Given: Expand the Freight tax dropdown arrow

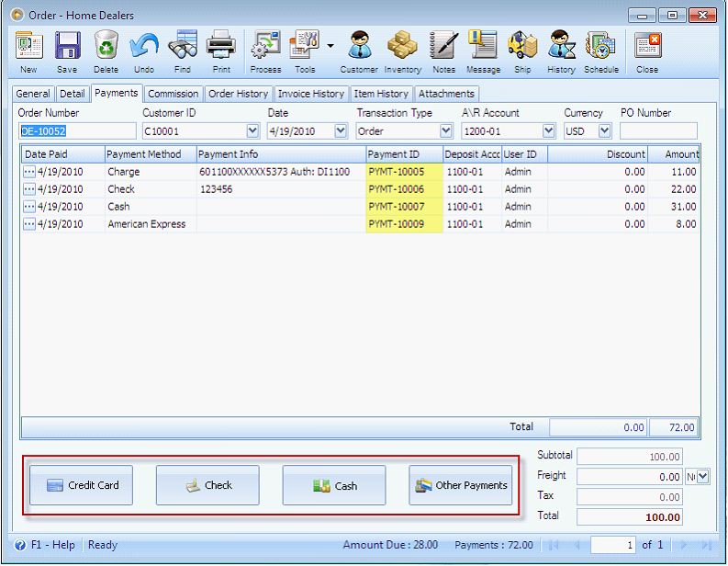Looking at the screenshot, I should 703,476.
